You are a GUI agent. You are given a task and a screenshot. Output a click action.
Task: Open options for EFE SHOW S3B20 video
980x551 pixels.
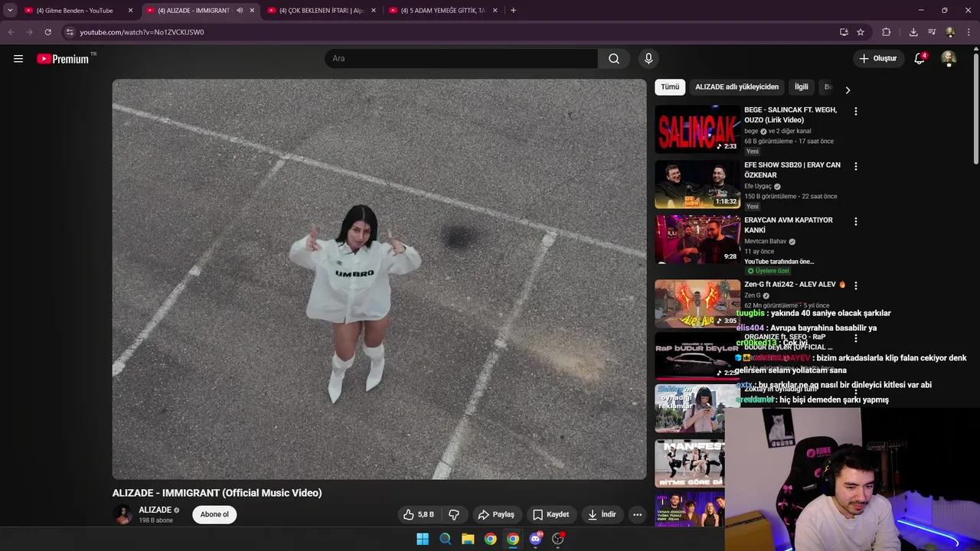855,166
